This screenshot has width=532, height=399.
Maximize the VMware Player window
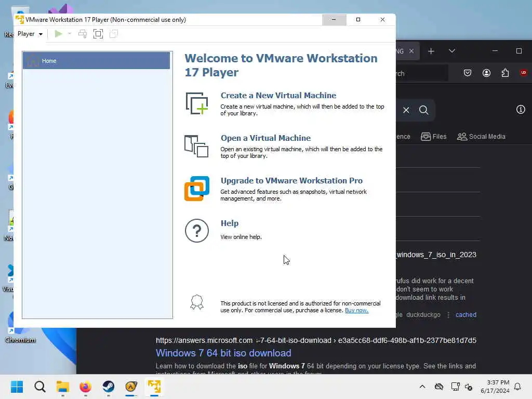tap(358, 20)
